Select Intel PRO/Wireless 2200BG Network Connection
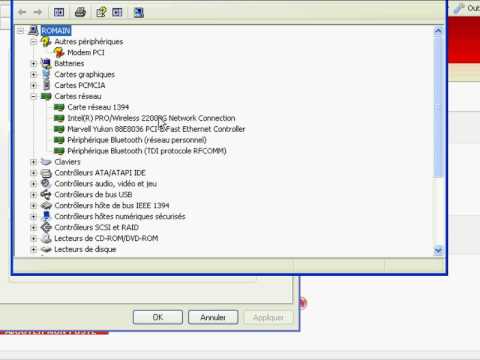The image size is (480, 360). click(151, 118)
